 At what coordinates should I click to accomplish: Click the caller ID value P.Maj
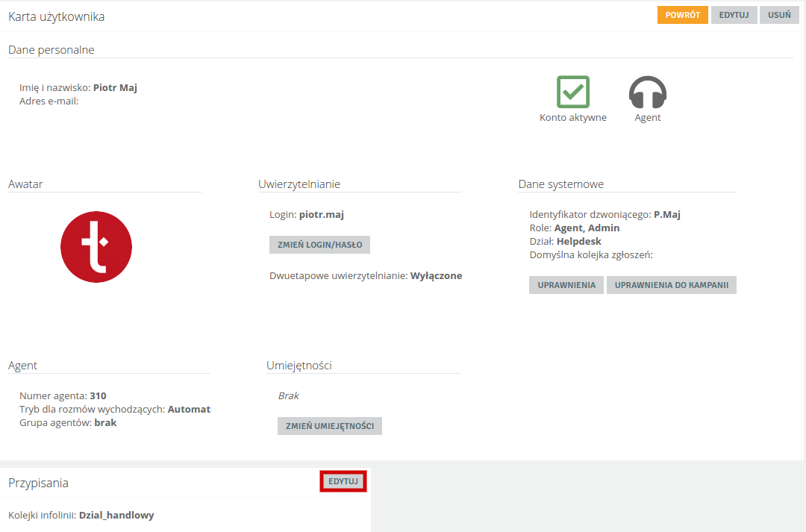coord(667,214)
